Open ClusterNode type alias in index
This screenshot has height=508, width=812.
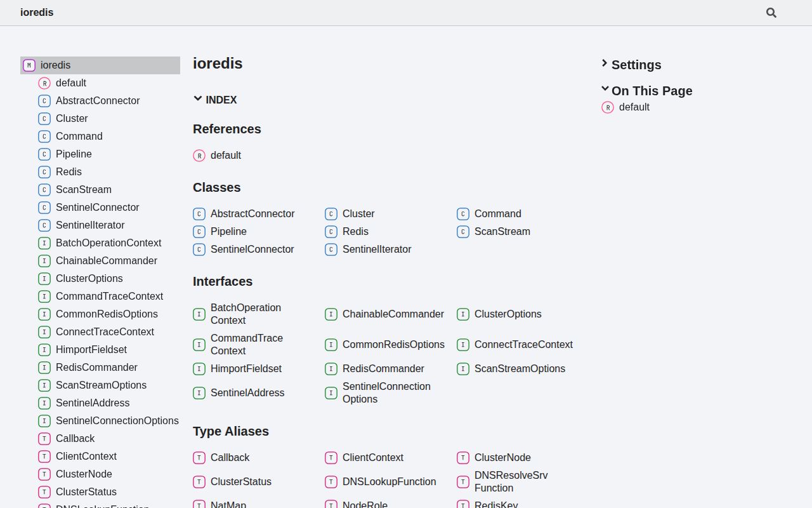pos(502,458)
